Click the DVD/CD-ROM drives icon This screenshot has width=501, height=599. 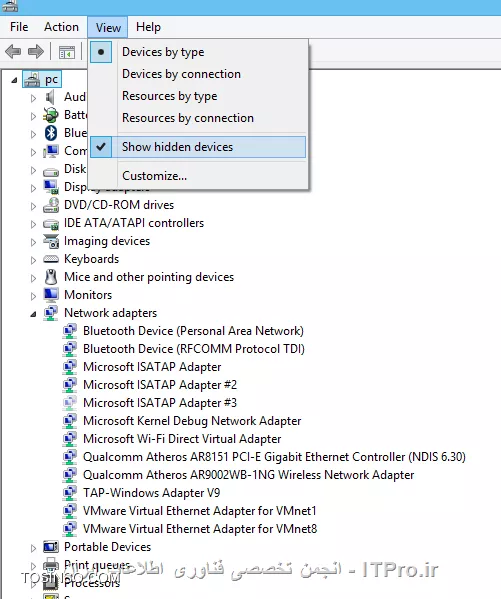pyautogui.click(x=50, y=205)
